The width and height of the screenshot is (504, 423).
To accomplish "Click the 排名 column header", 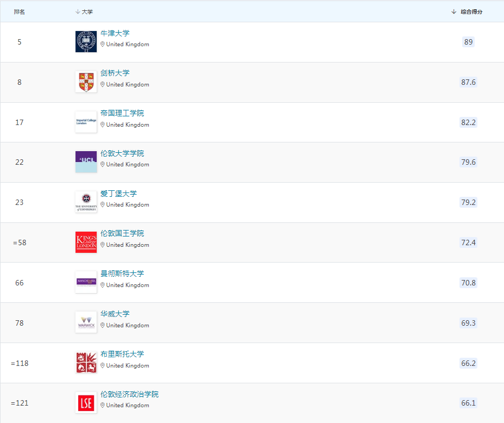I will [20, 12].
